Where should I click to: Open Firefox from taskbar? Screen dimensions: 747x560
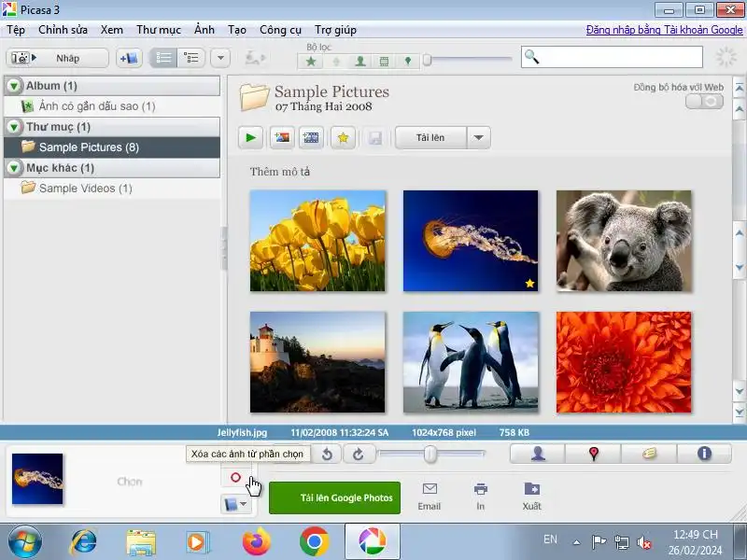(256, 542)
